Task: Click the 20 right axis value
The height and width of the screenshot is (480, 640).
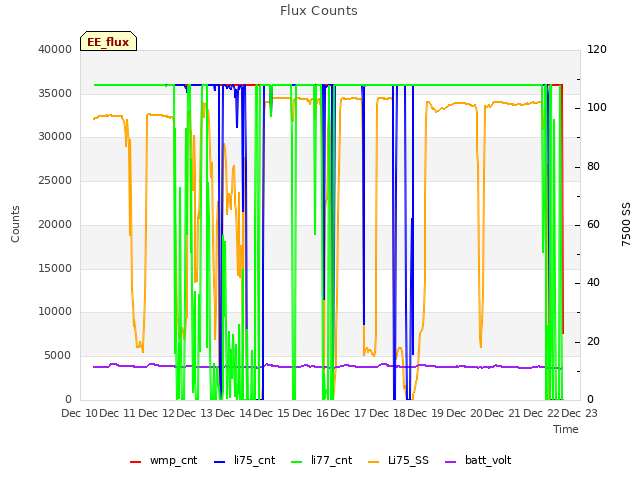Action: [593, 341]
